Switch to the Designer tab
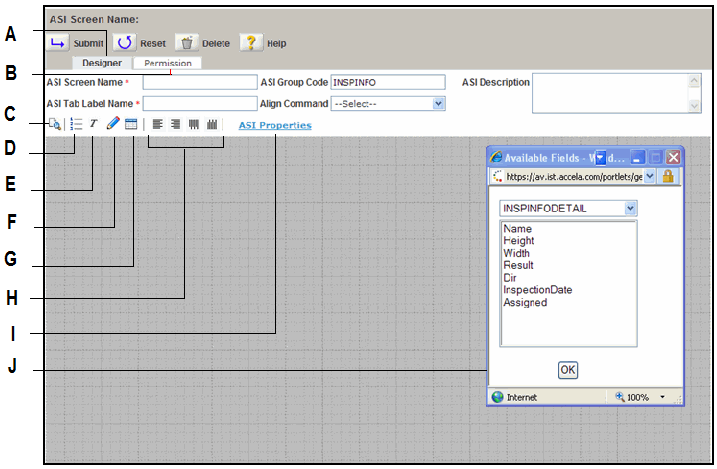 [x=101, y=63]
